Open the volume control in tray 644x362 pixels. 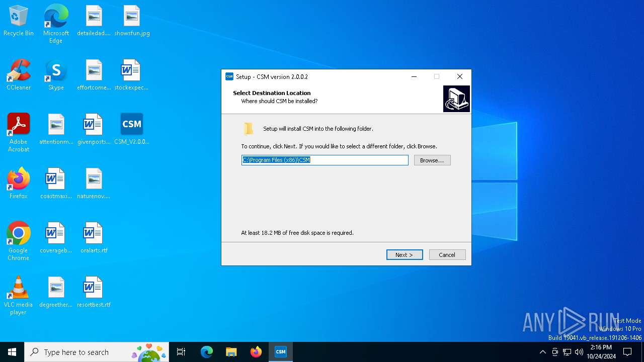tap(579, 352)
